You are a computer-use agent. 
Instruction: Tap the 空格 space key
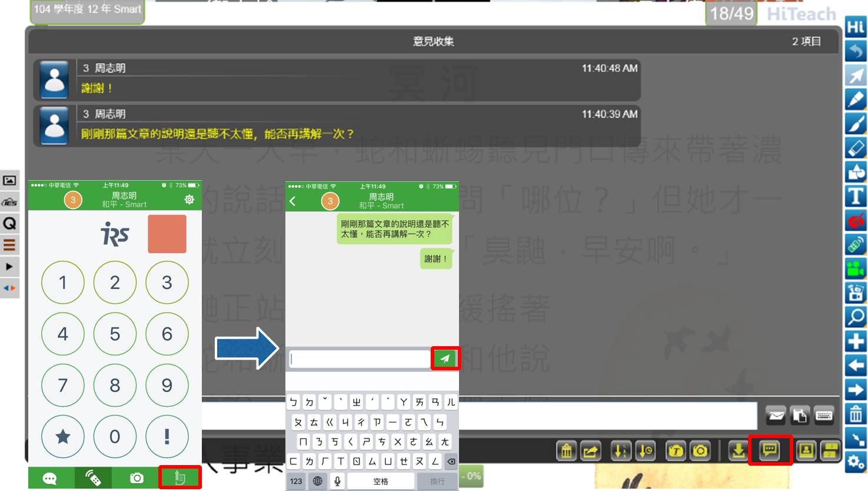381,481
